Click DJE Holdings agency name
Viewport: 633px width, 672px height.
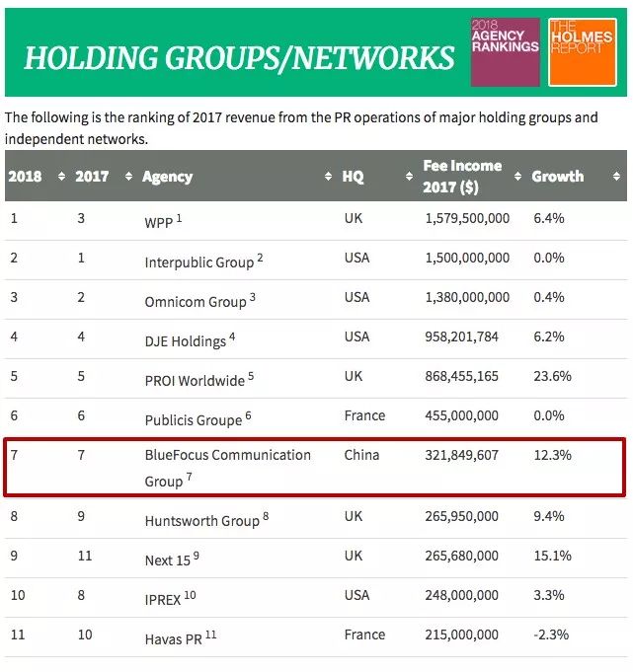point(186,341)
